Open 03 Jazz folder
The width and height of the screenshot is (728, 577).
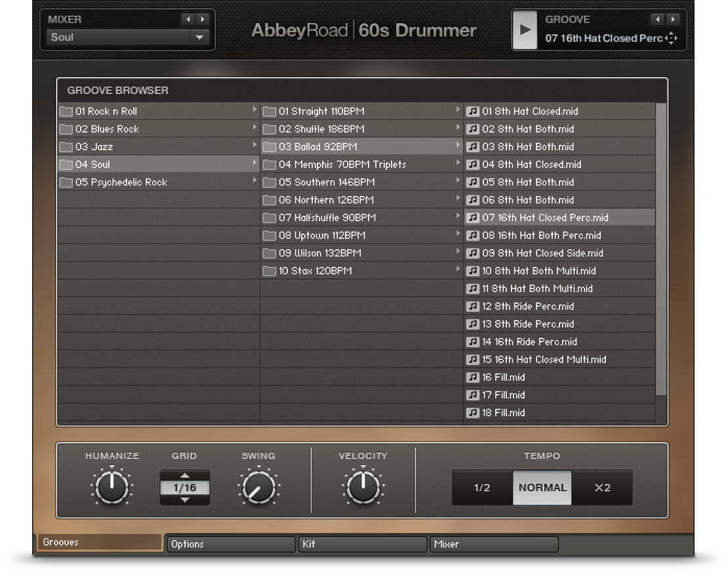coord(158,147)
